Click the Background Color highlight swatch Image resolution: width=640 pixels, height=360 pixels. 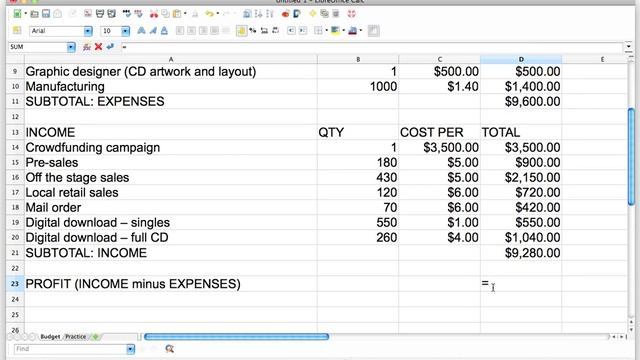336,31
